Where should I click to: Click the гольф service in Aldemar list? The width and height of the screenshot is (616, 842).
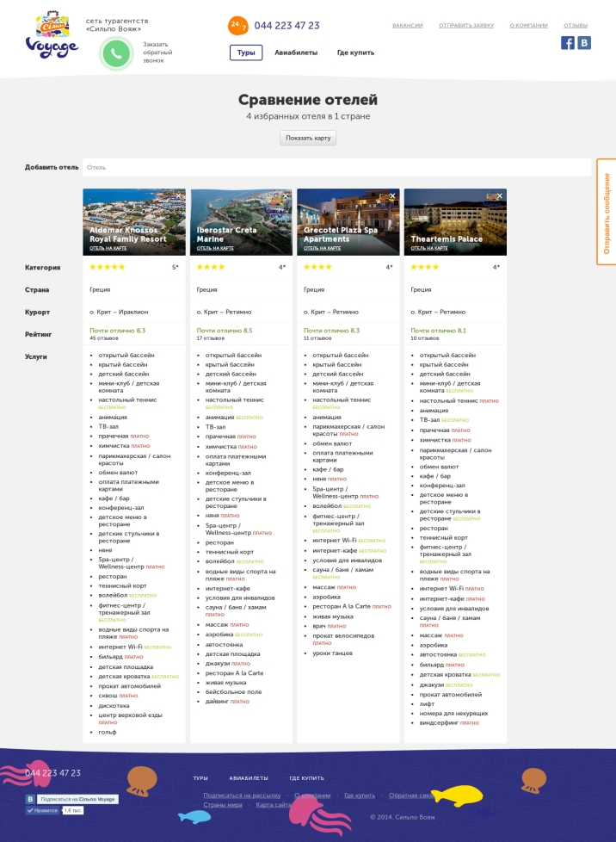pos(108,732)
